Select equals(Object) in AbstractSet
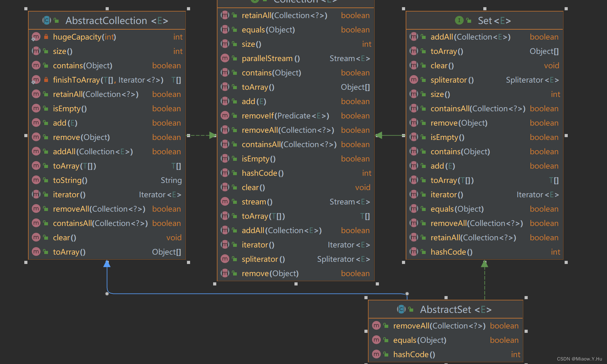The width and height of the screenshot is (607, 364). click(420, 340)
